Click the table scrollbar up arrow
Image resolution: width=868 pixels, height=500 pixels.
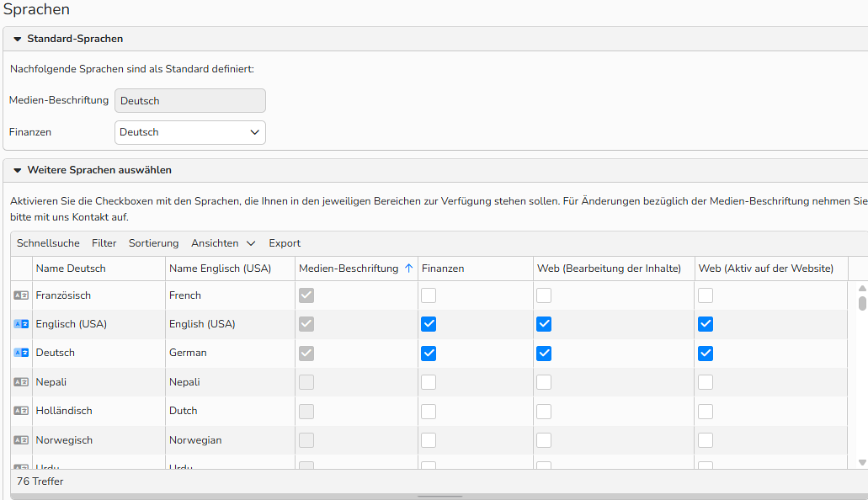pos(862,289)
